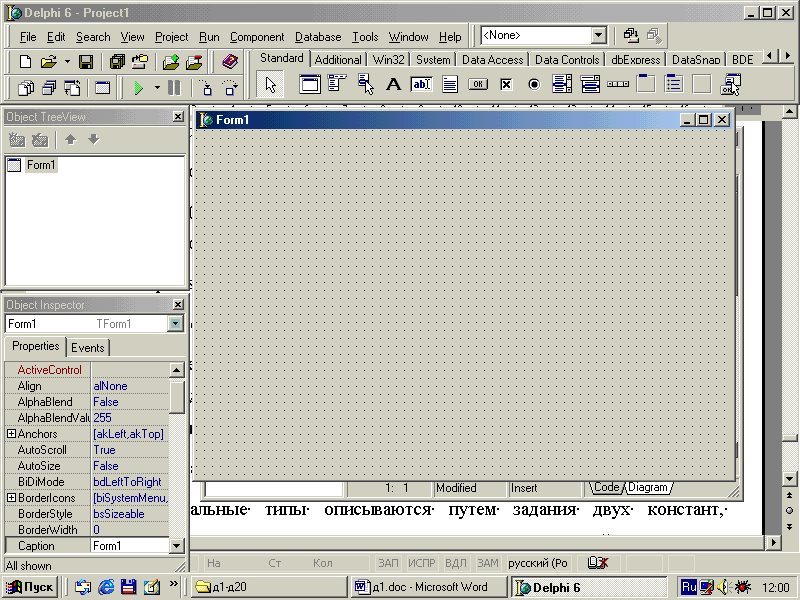Click the Open Project toolbar icon

click(x=140, y=62)
